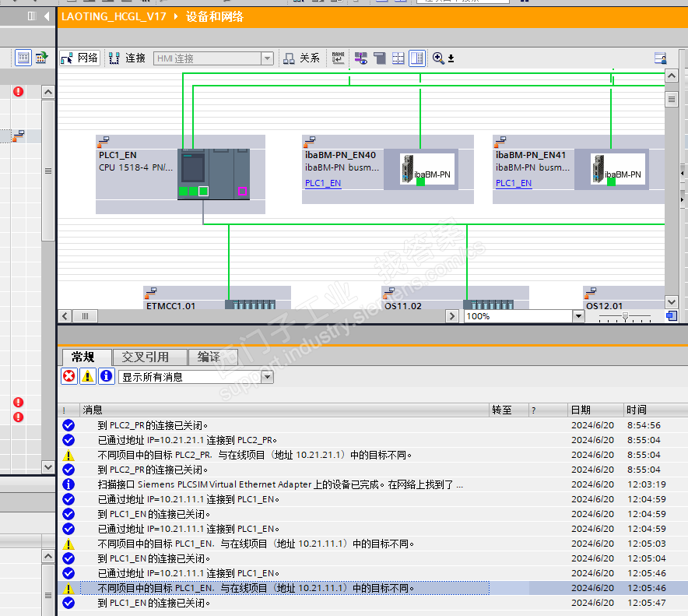Click the left panel upper scroll up arrow

(48, 92)
